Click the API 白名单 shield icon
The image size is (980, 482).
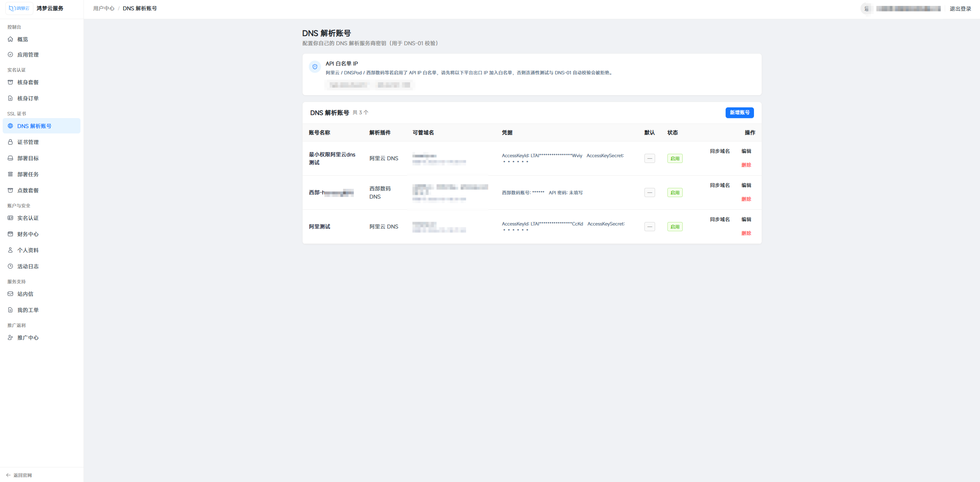pos(315,67)
